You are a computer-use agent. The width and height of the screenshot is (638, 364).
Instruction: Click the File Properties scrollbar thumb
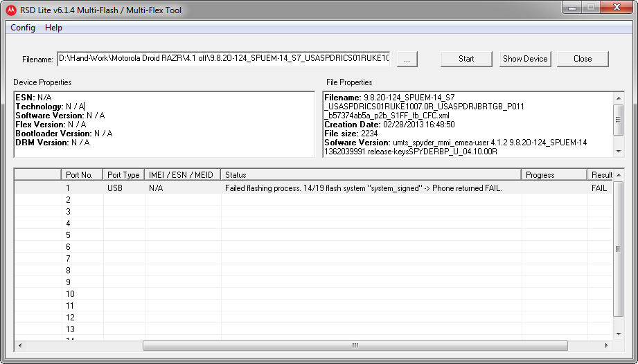[x=619, y=120]
